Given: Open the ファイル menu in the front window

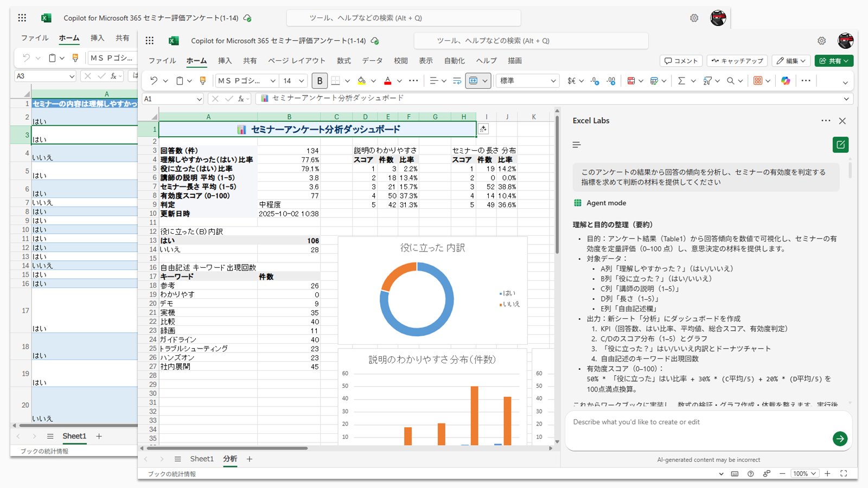Looking at the screenshot, I should pyautogui.click(x=162, y=61).
